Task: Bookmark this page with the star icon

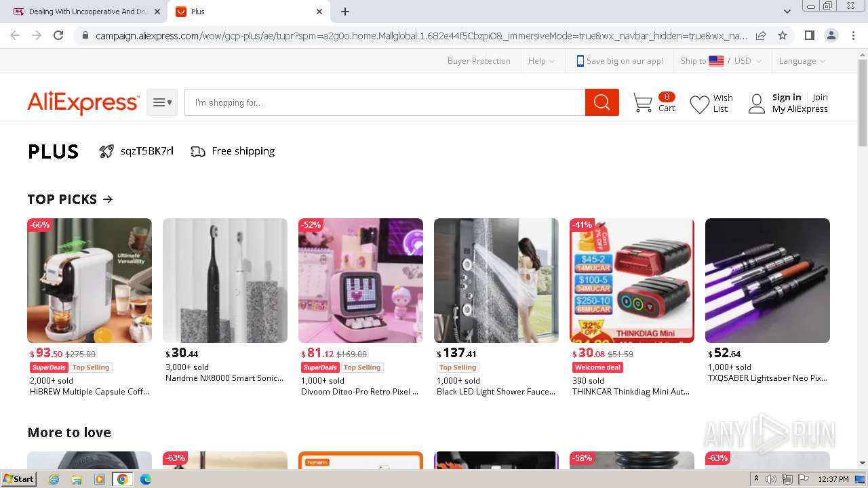Action: [x=783, y=35]
